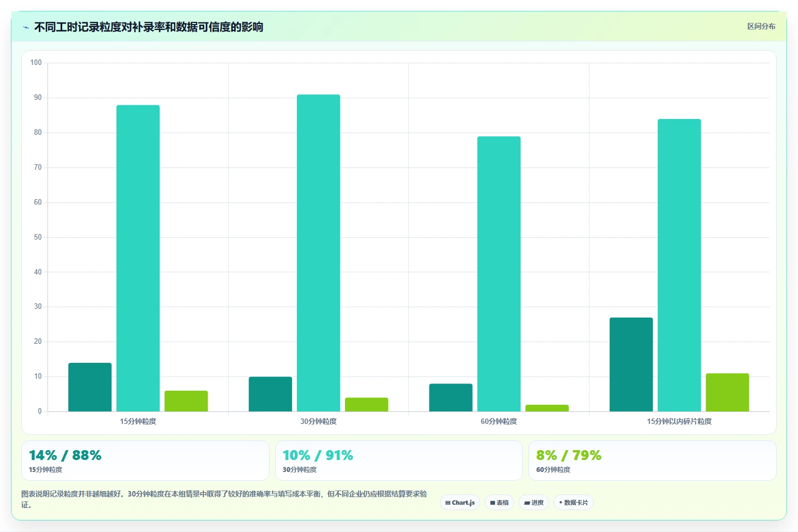Click the dark teal bar for 15分钟以内碎片粒度
The height and width of the screenshot is (532, 798).
coord(631,364)
